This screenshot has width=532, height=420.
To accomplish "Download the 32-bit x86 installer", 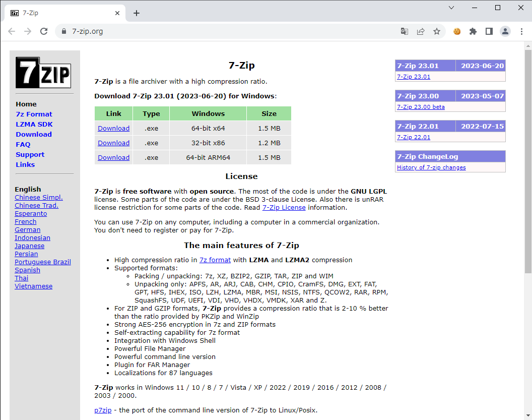I will point(114,143).
